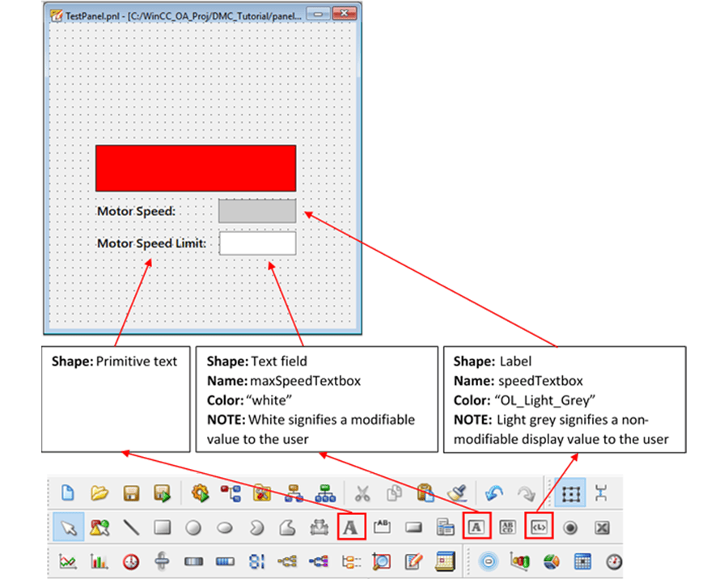Insert a trend line chart widget
This screenshot has width=728, height=579.
click(x=68, y=562)
